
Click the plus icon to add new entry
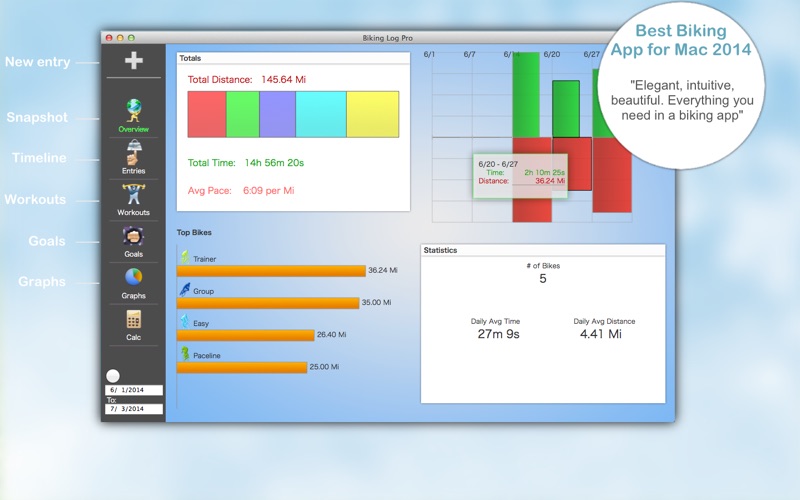click(134, 60)
